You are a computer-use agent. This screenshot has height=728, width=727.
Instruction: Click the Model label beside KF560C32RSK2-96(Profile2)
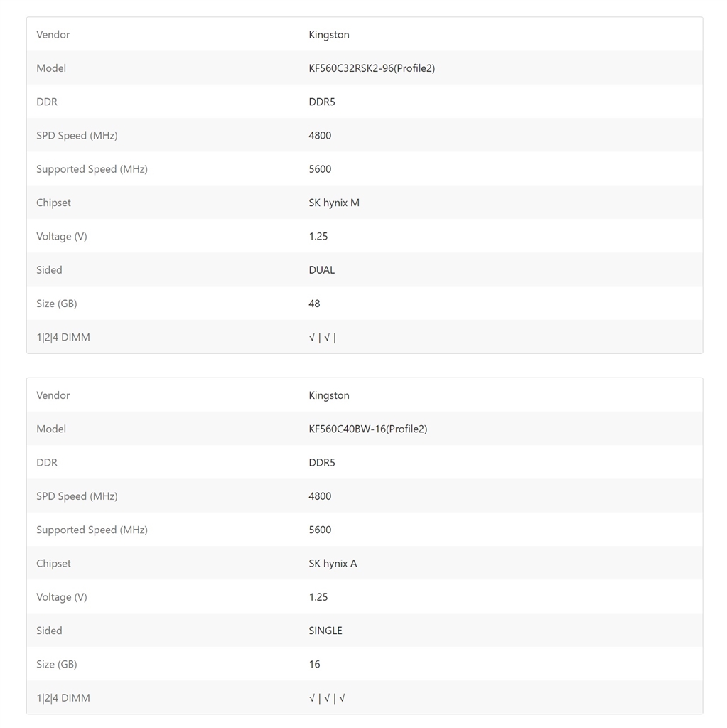pyautogui.click(x=51, y=68)
